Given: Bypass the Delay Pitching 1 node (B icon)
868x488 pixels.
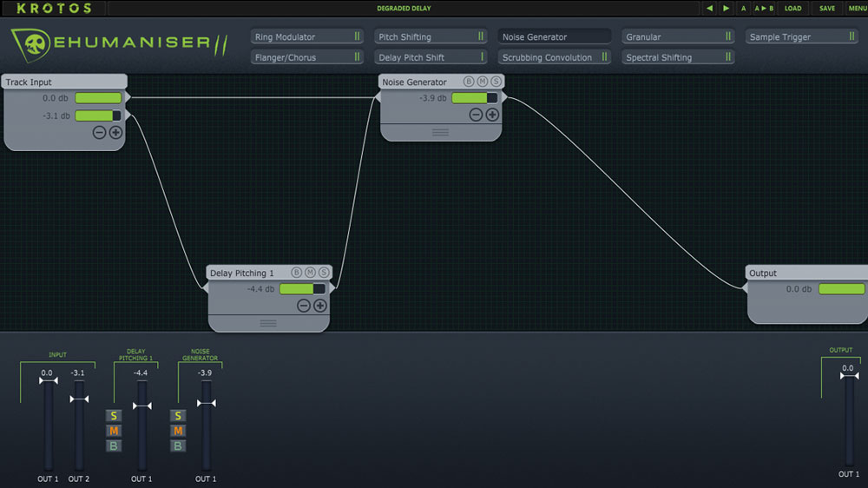Looking at the screenshot, I should [296, 273].
